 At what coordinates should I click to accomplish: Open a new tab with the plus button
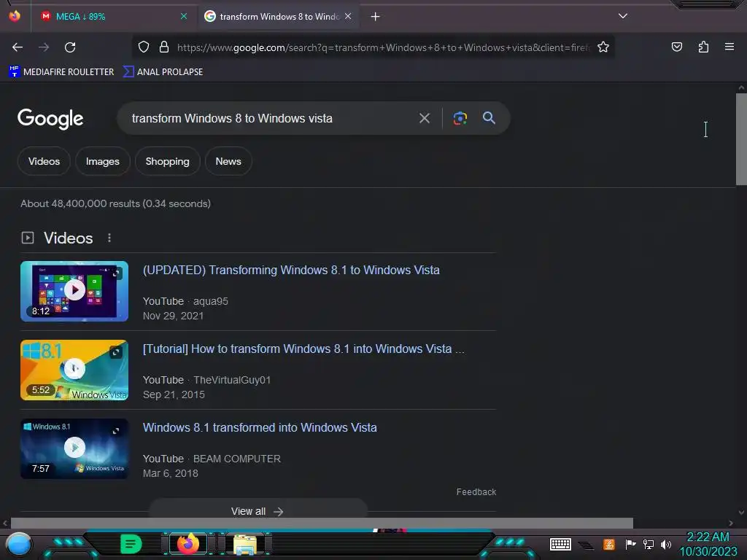pyautogui.click(x=376, y=17)
